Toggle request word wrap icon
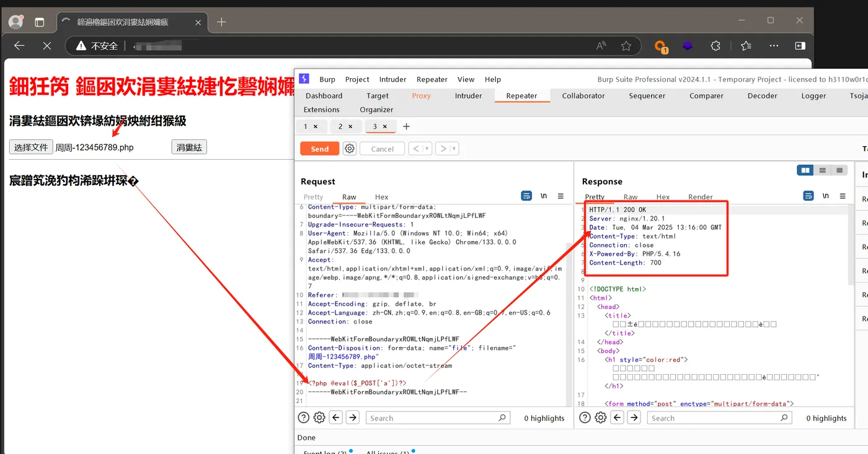868x454 pixels. tap(526, 196)
